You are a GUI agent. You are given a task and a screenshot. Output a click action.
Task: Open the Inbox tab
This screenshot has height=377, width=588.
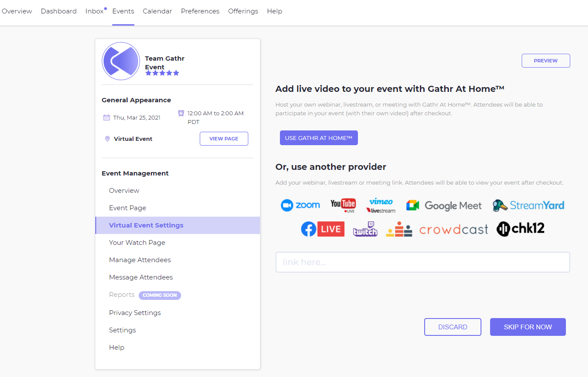94,11
